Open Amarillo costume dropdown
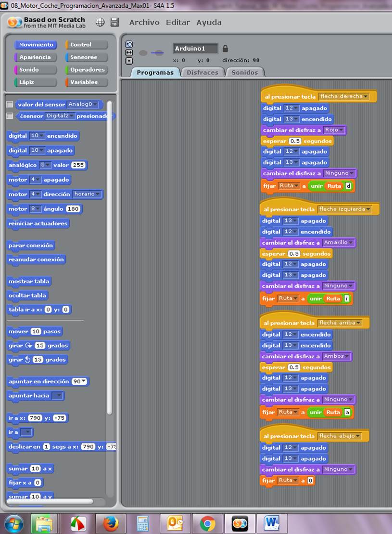 click(338, 243)
